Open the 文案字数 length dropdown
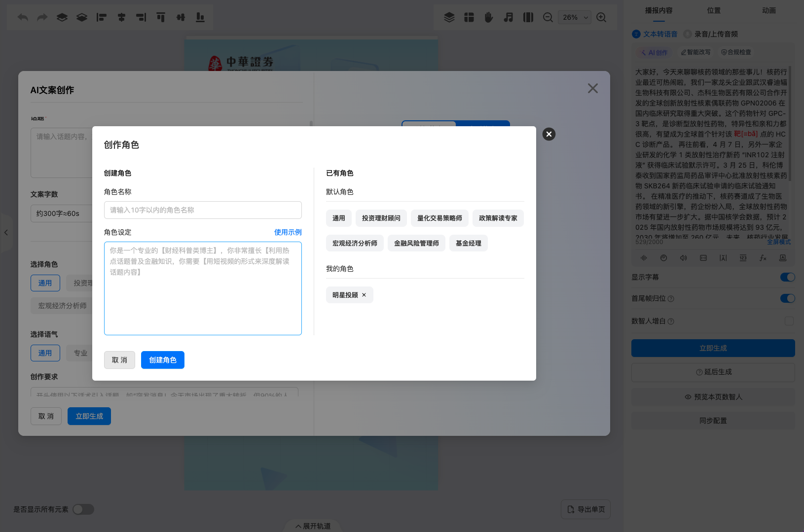This screenshot has height=532, width=804. coord(62,213)
